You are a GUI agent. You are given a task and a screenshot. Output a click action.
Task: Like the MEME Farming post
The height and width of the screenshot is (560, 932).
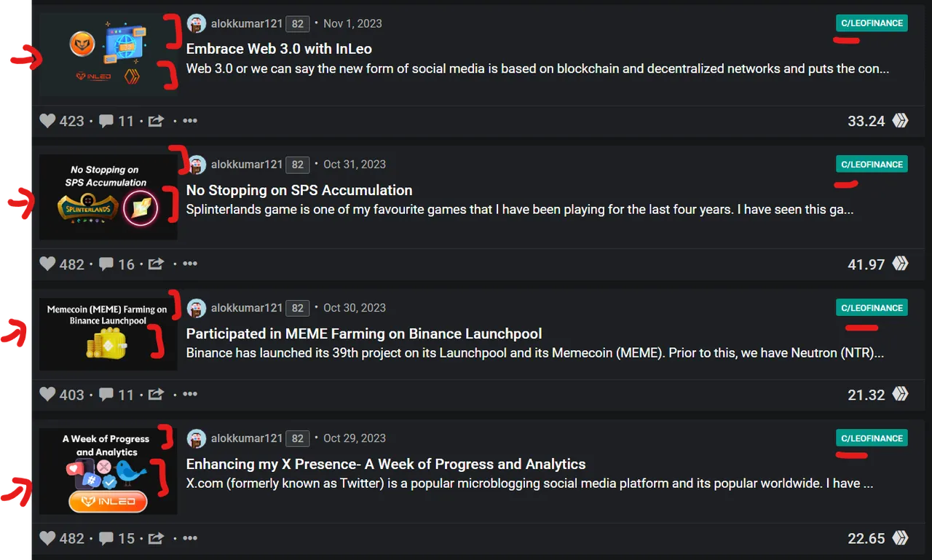(x=48, y=395)
